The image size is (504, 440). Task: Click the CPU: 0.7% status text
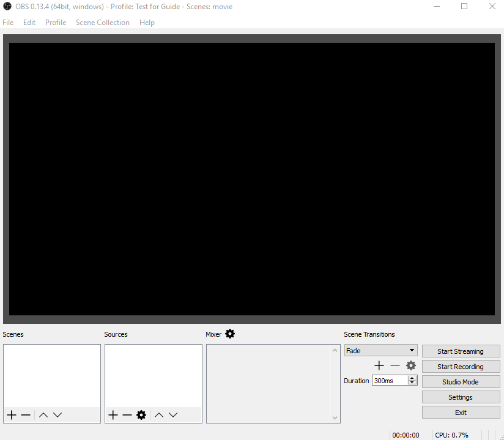(x=451, y=435)
